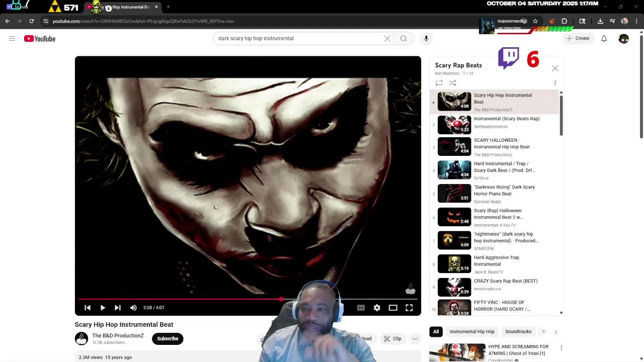Start voice search with microphone
The image size is (644, 362).
point(426,38)
